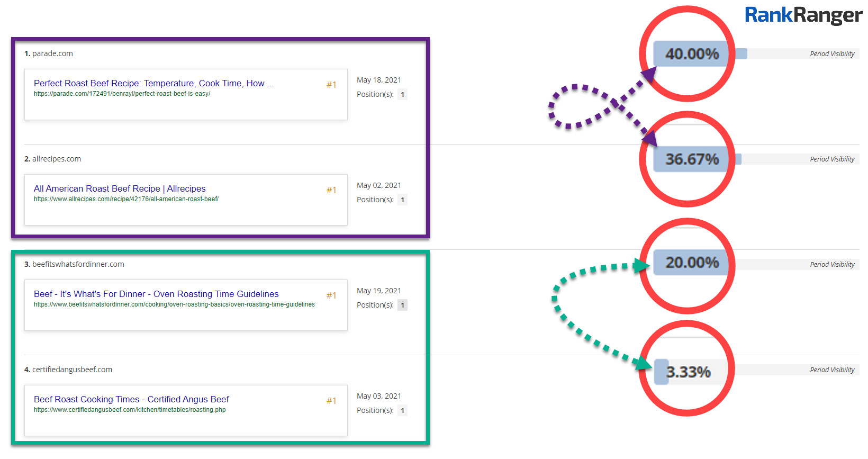Screen dimensions: 868x459
Task: Click the allrecipes.com result URL
Action: [x=126, y=200]
